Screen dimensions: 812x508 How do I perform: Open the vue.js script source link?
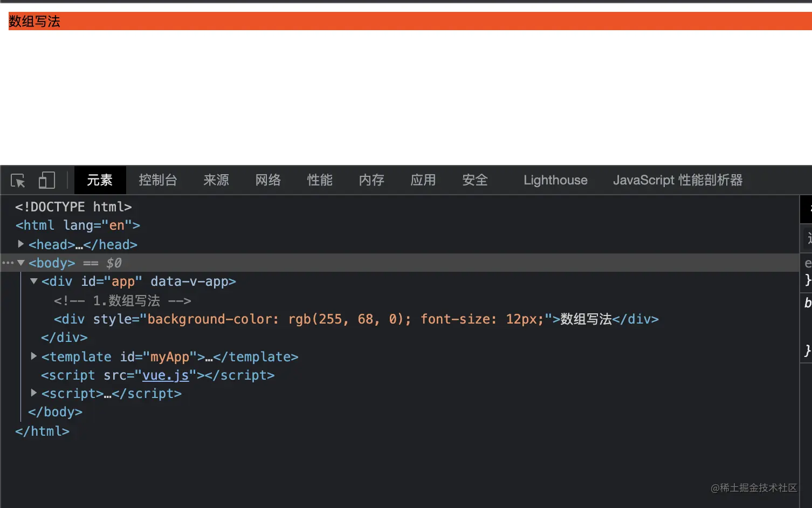[x=166, y=375]
